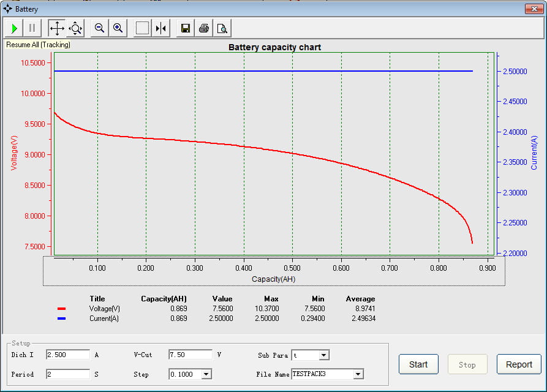Click the blue Current legend swatch

tap(61, 318)
